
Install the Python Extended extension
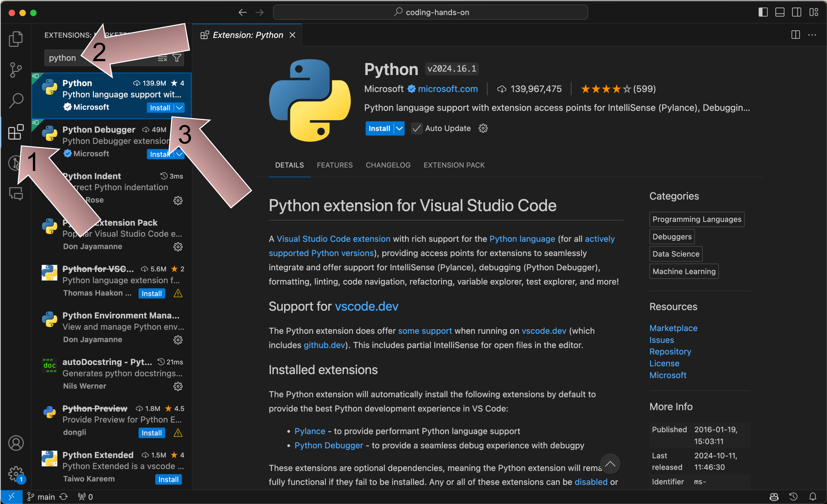(168, 479)
